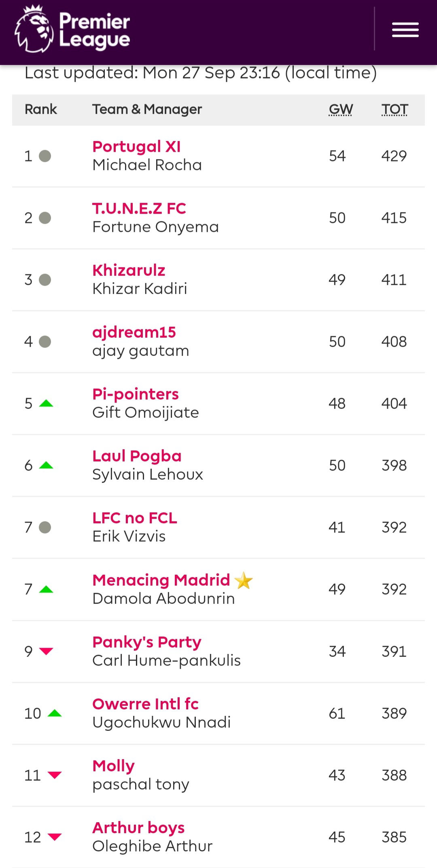Click the TOT column header

click(x=395, y=109)
